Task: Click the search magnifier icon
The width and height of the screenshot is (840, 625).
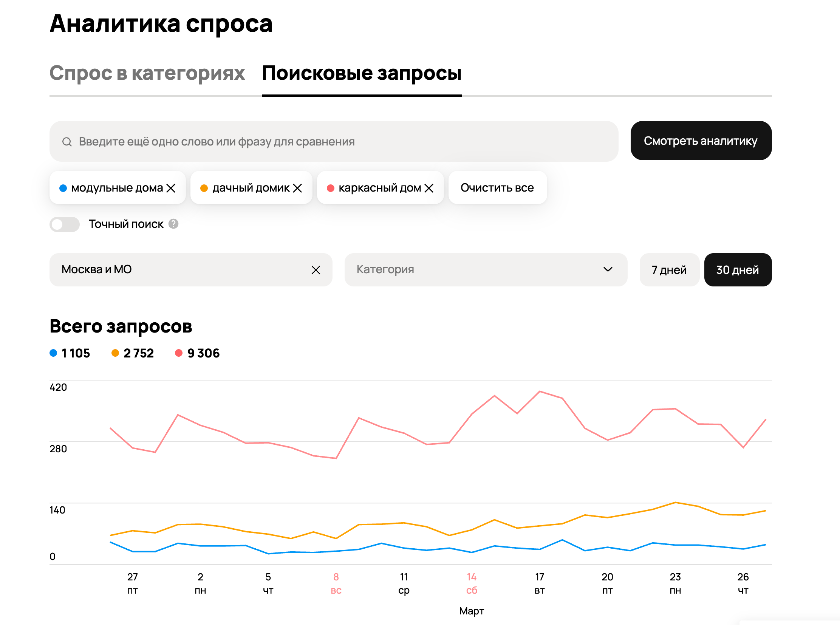Action: [67, 142]
